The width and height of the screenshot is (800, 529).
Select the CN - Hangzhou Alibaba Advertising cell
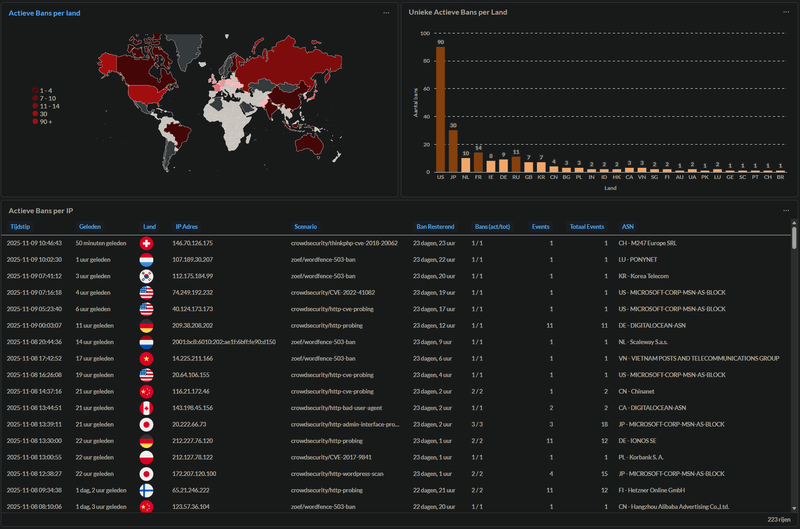[x=673, y=507]
